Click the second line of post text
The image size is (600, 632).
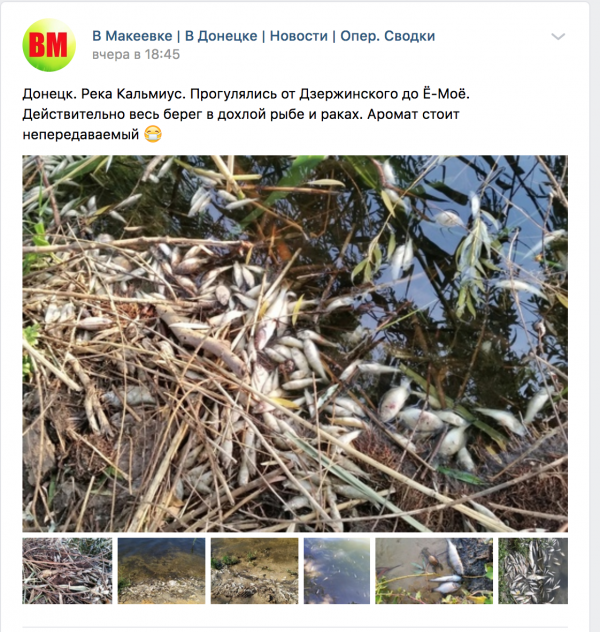(241, 114)
